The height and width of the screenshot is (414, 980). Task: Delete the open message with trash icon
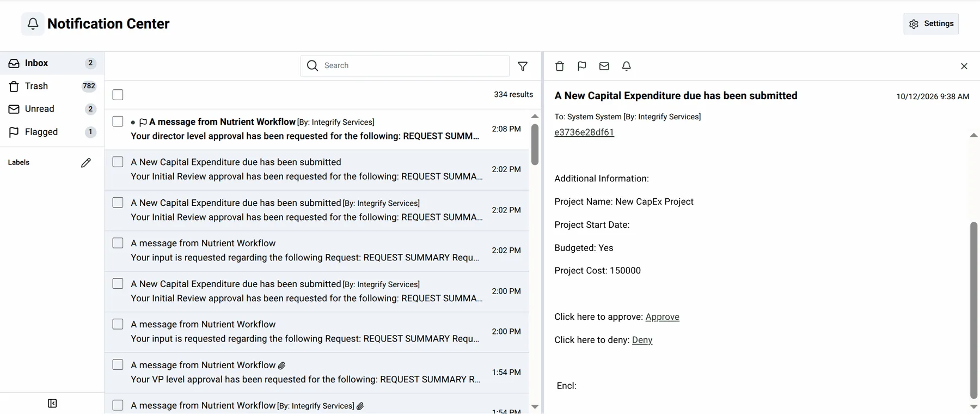[560, 66]
